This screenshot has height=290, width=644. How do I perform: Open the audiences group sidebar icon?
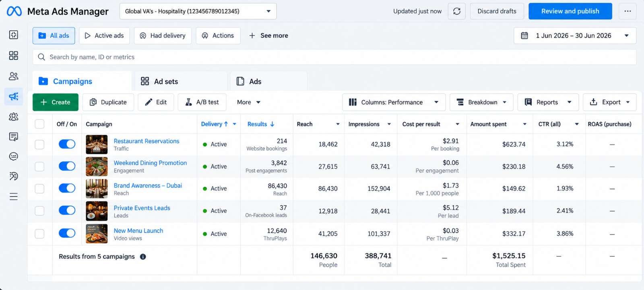pyautogui.click(x=14, y=117)
